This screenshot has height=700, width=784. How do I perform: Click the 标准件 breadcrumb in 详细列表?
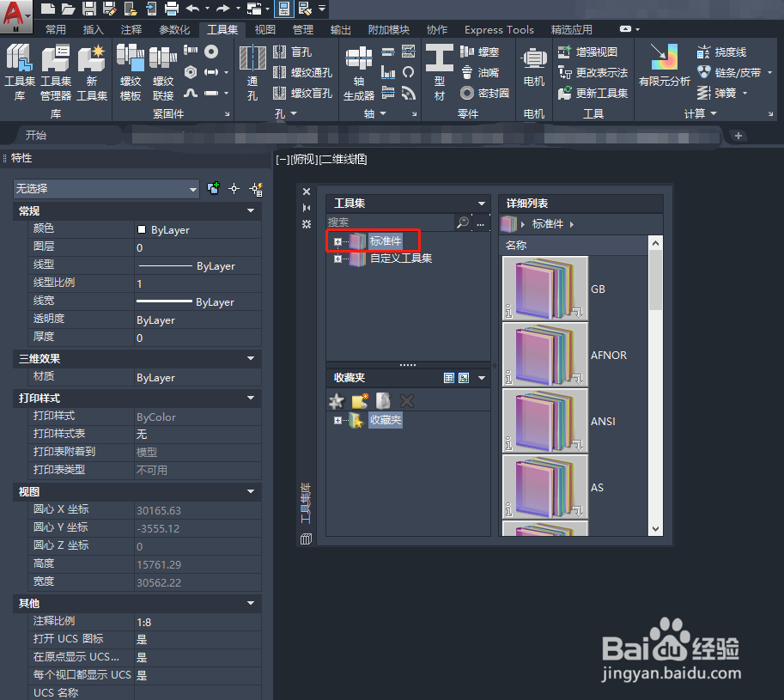(548, 224)
